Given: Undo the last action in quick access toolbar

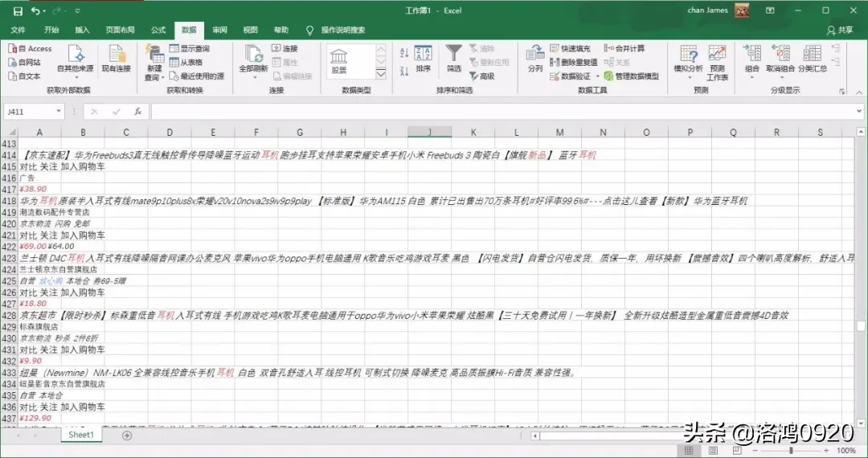Looking at the screenshot, I should [x=35, y=10].
